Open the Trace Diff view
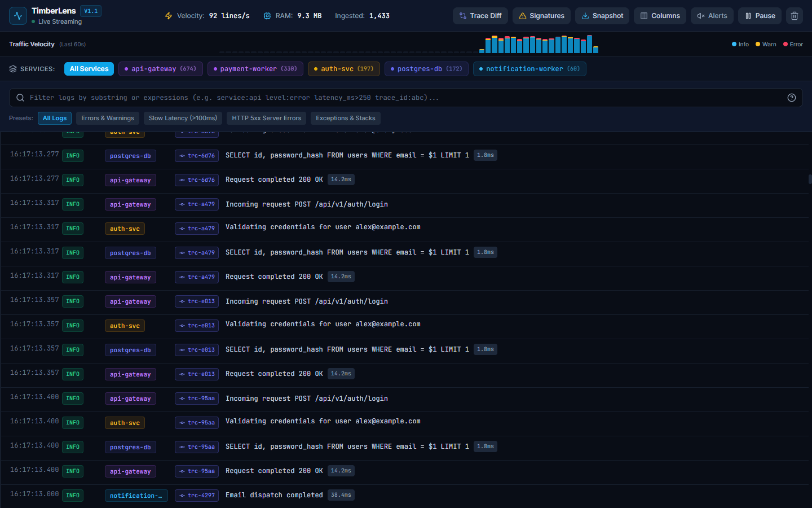 480,16
